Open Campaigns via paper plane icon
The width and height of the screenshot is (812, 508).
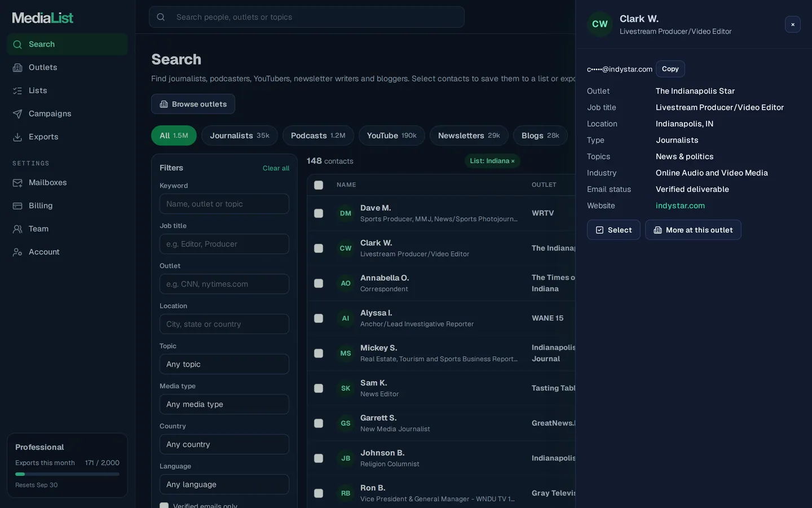click(17, 114)
